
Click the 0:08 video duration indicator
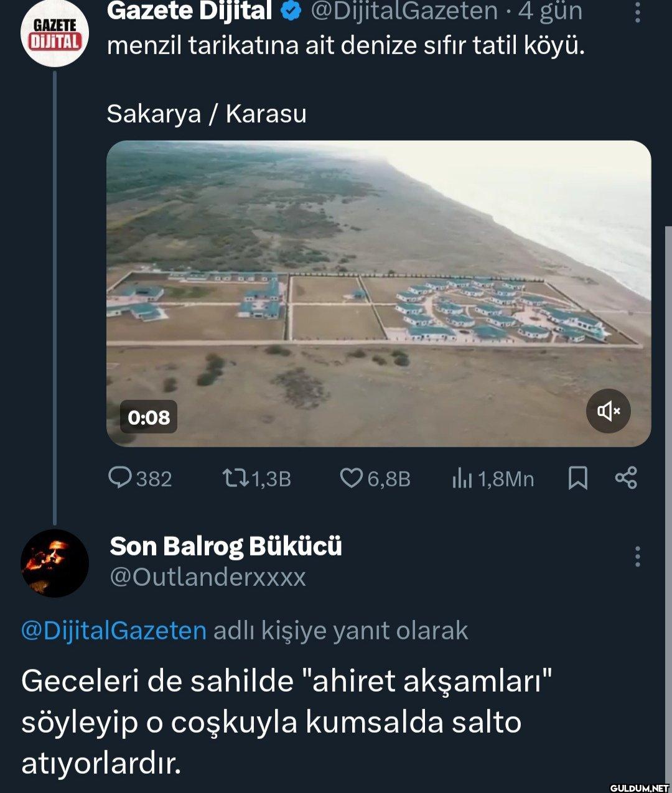pos(147,418)
